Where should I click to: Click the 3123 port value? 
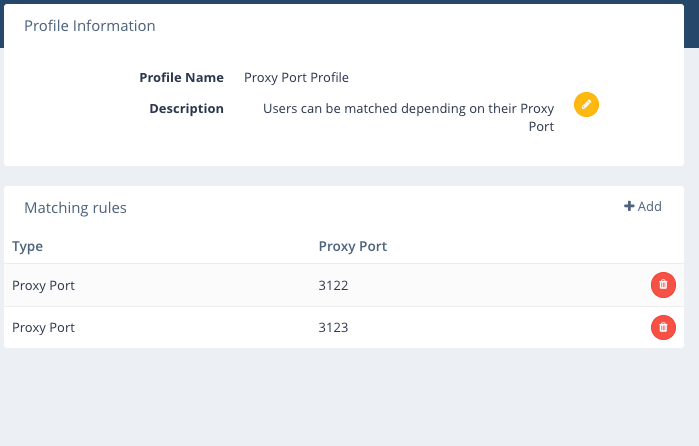point(333,328)
